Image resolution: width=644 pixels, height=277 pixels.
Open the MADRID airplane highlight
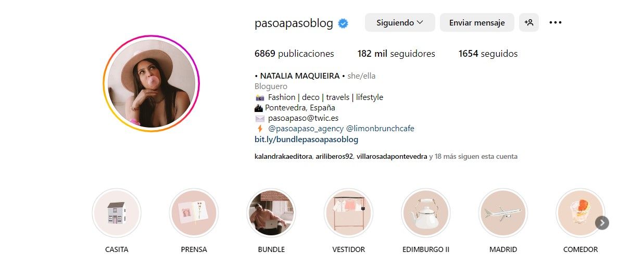503,213
